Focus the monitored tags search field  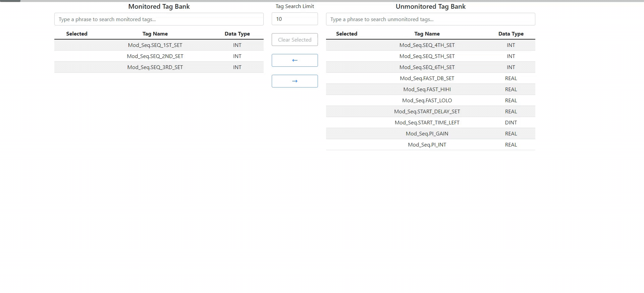pos(159,19)
